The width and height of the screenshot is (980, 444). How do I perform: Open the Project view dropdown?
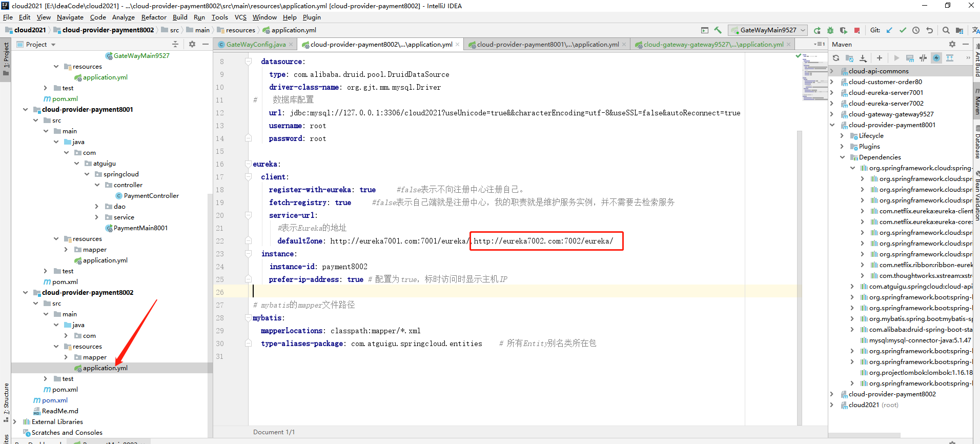click(x=36, y=44)
